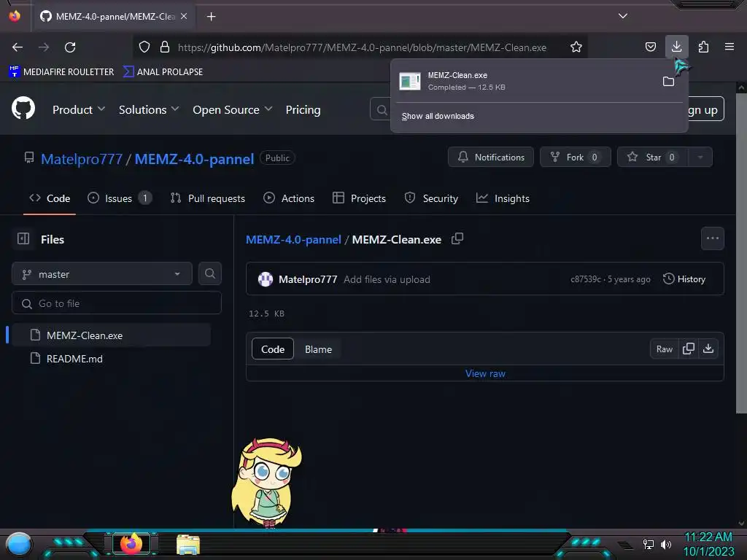Copy file path icon next to MEMZ-Clean.exe

pos(457,238)
